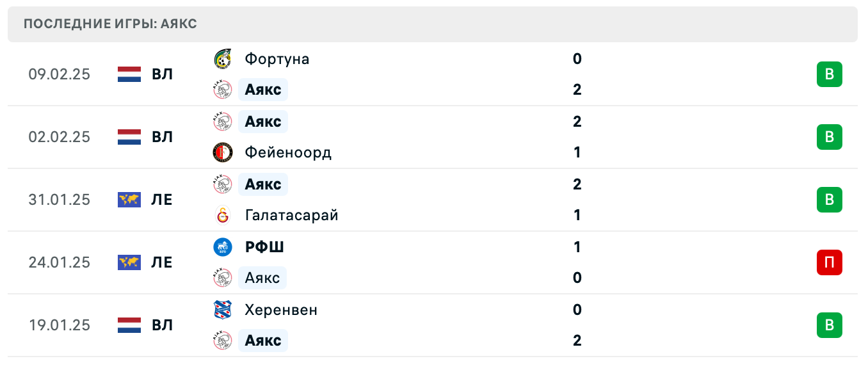This screenshot has width=868, height=370.
Task: Click Europa League flag icon on 31.01.25
Action: 129,200
